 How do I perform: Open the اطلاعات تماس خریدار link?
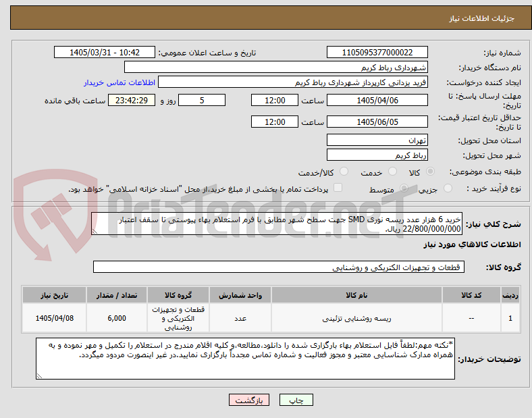(x=119, y=83)
